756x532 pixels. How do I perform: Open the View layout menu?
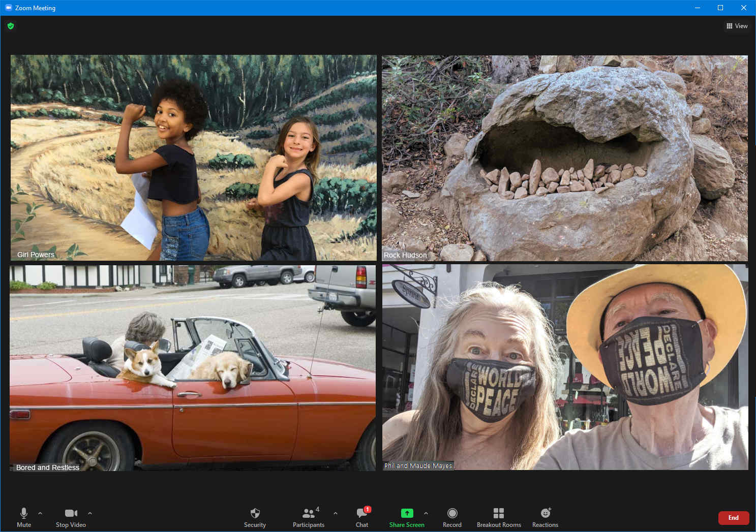[x=737, y=26]
